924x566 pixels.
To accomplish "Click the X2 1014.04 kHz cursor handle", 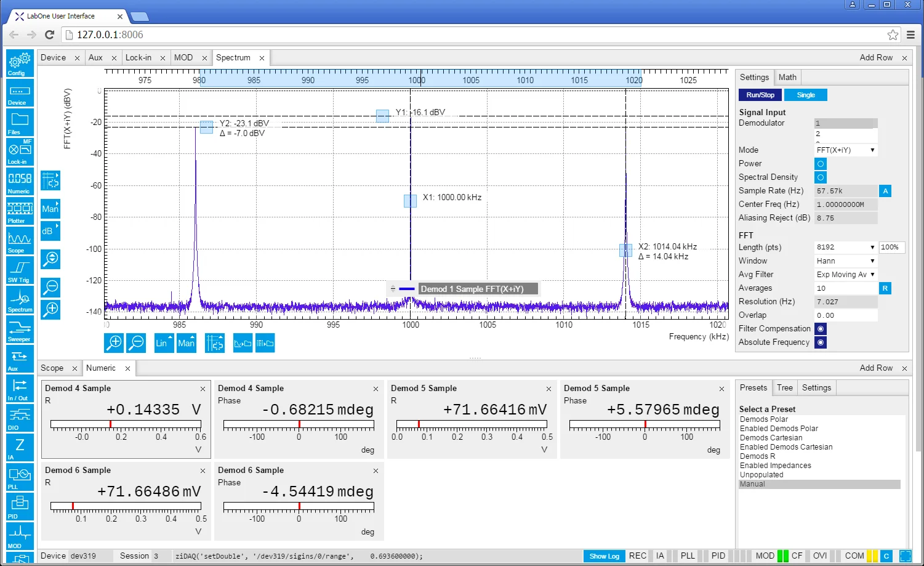I will [625, 250].
